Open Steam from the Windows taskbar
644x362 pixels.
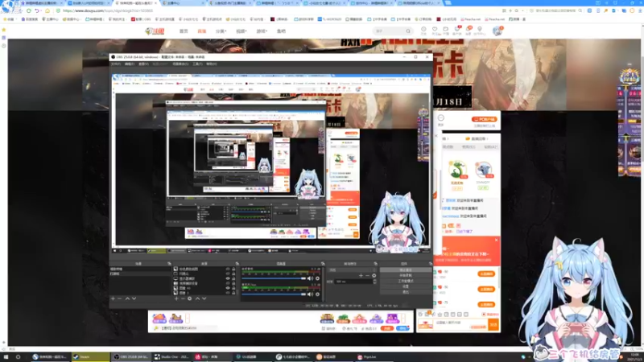click(x=91, y=356)
